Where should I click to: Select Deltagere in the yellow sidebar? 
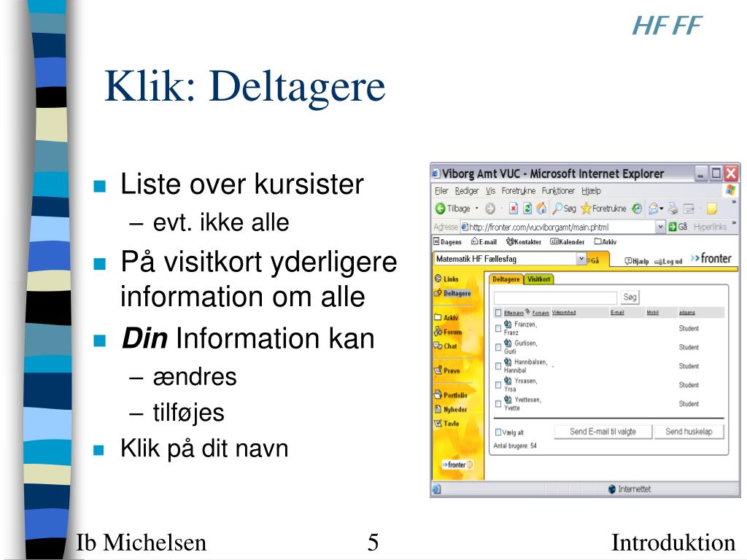point(452,293)
